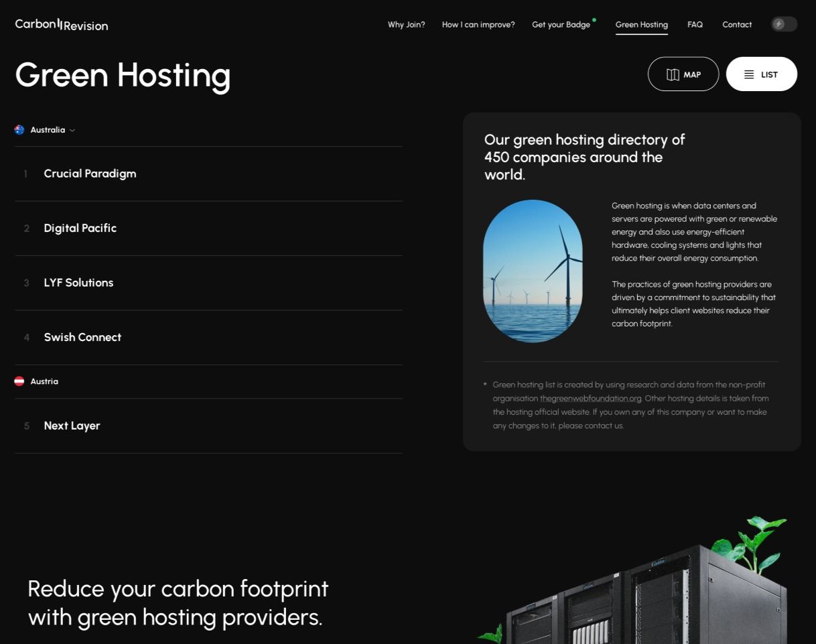Collapse the Australia hosting list via its chevron
816x644 pixels.
click(x=72, y=130)
